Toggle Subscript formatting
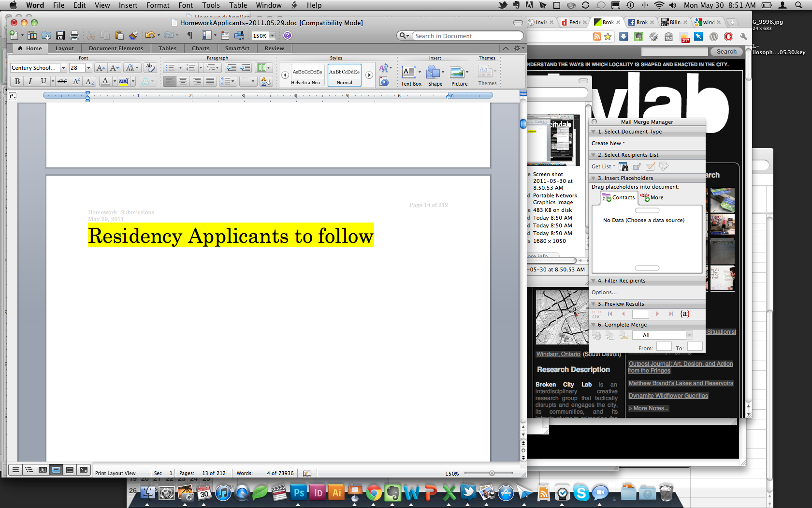The image size is (812, 508). (89, 81)
